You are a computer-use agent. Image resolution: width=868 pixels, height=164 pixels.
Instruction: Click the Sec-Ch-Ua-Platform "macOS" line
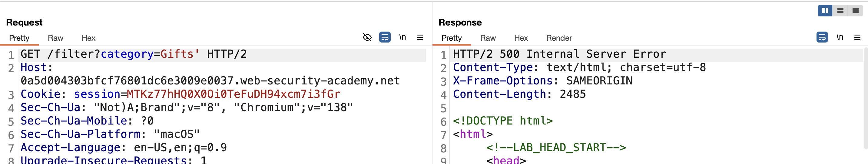(110, 134)
